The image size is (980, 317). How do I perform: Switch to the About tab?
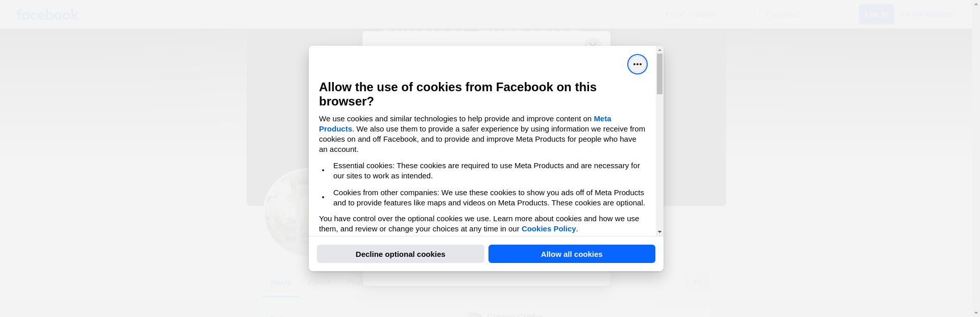(x=319, y=282)
